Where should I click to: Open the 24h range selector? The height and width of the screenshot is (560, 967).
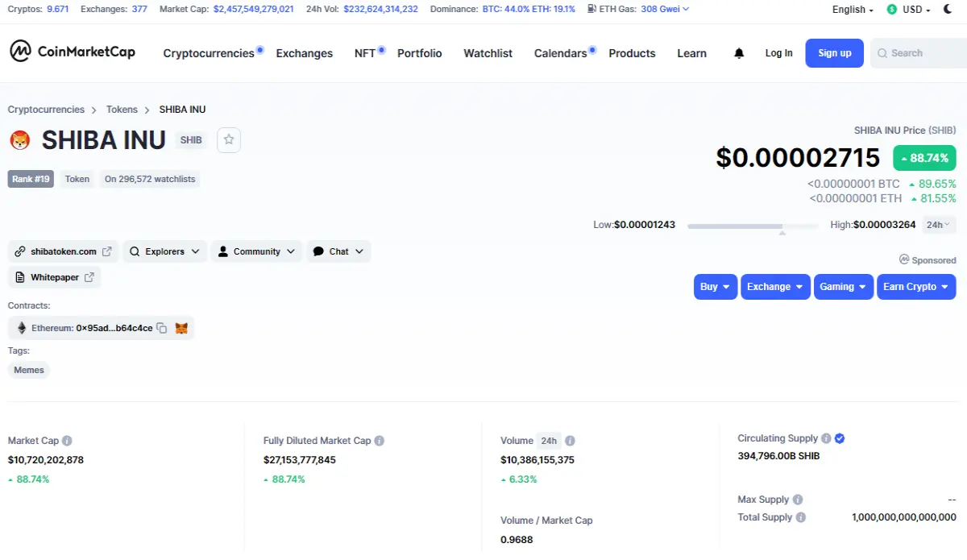[938, 225]
